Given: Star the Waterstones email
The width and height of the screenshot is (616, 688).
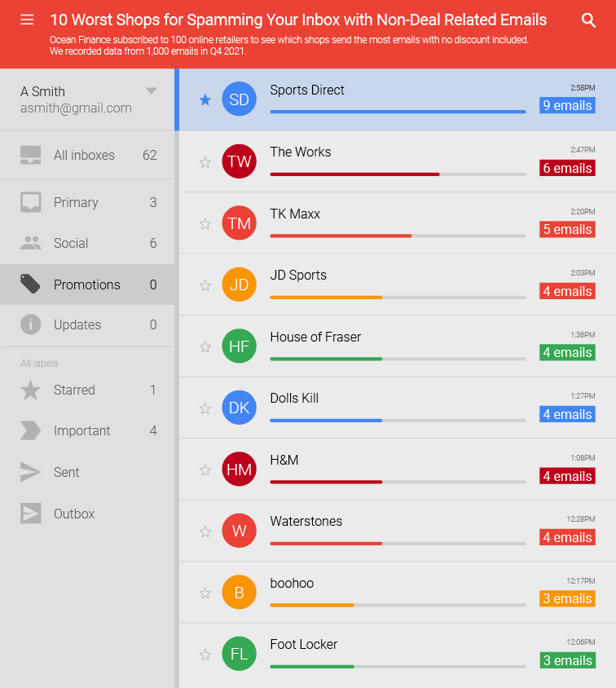Looking at the screenshot, I should click(x=205, y=531).
